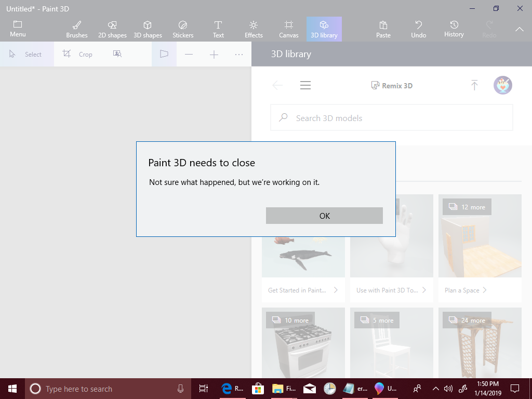The height and width of the screenshot is (399, 532).
Task: Show hidden system tray icons
Action: tap(436, 389)
